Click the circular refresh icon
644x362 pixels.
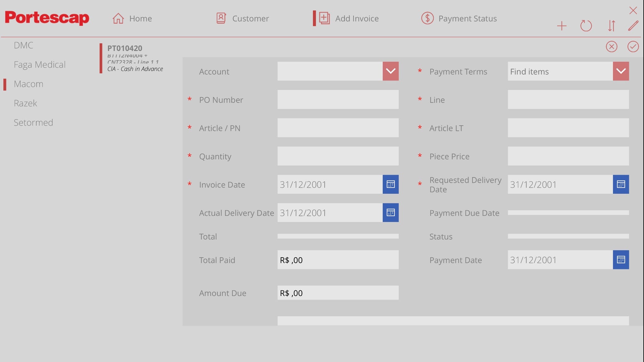pyautogui.click(x=586, y=26)
